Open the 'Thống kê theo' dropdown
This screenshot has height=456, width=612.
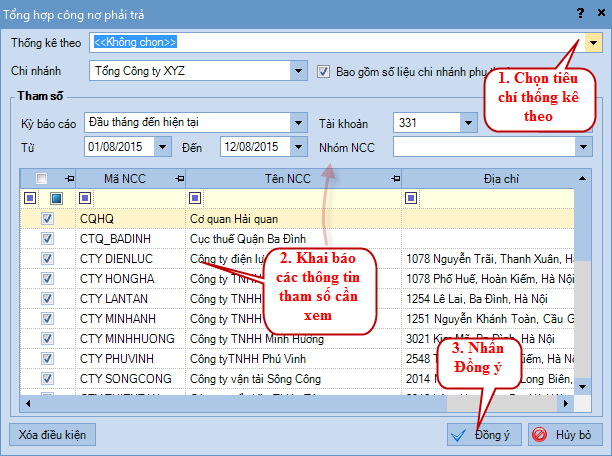coord(593,43)
